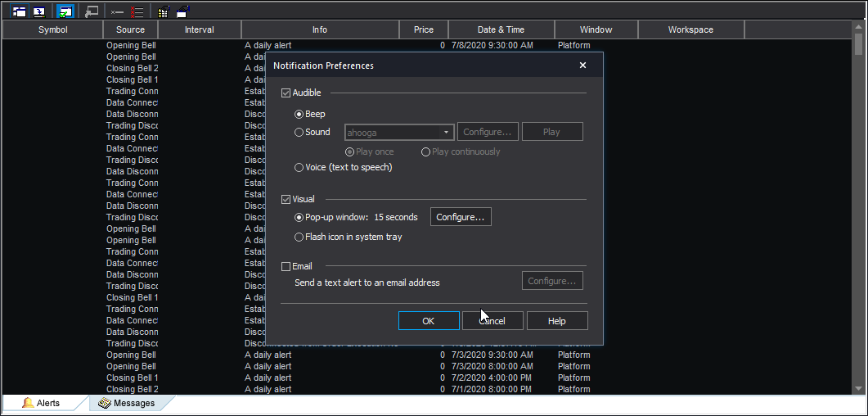Select Voice (text to speech) option
This screenshot has width=868, height=416.
[x=299, y=167]
